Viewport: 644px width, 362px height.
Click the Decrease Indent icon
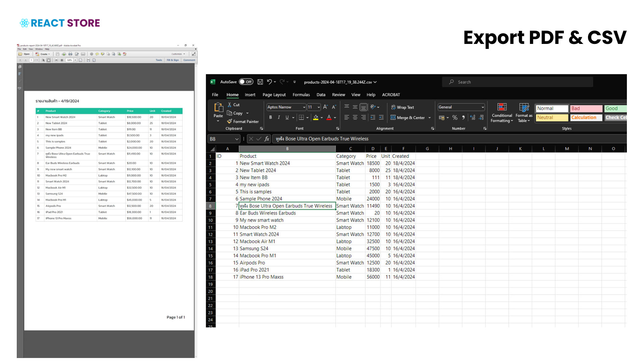click(x=373, y=117)
